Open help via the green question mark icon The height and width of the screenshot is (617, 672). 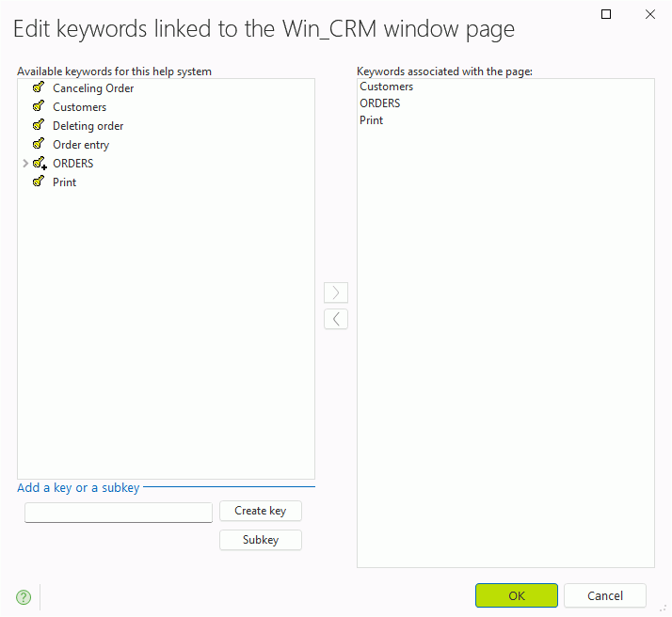pos(24,597)
